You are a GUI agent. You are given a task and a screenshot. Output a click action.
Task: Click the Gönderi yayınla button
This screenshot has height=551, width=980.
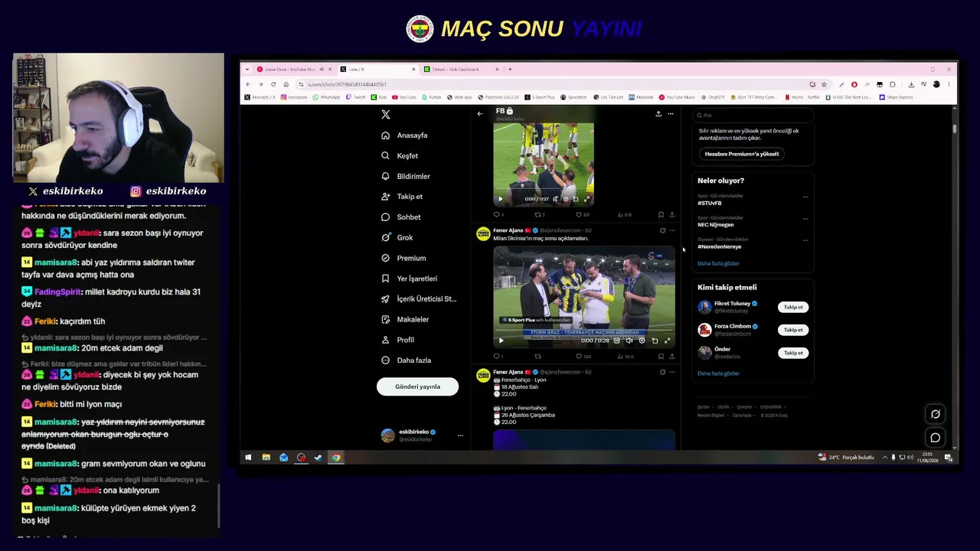[x=417, y=386]
